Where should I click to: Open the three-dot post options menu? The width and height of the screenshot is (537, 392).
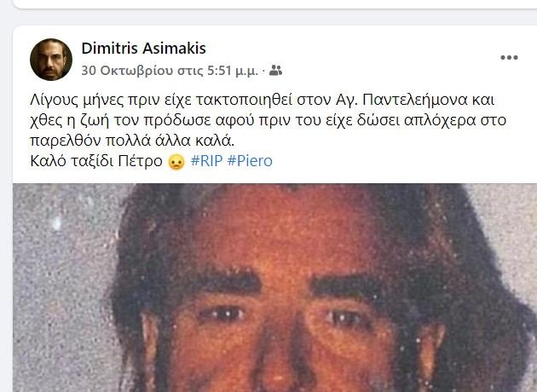pos(509,57)
